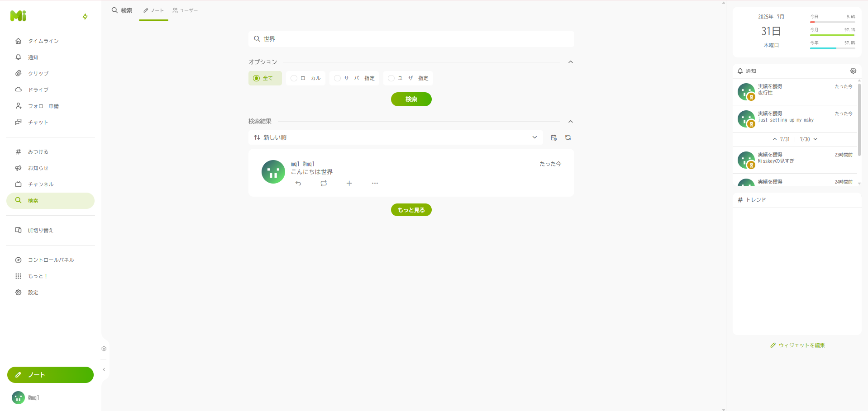Select the ローカル radio option
Image resolution: width=868 pixels, height=411 pixels.
point(305,78)
